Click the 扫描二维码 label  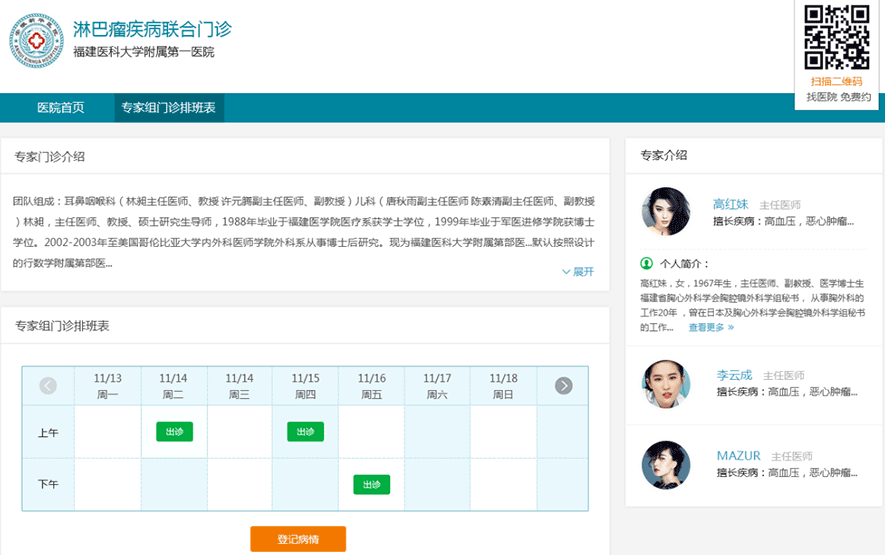(836, 81)
